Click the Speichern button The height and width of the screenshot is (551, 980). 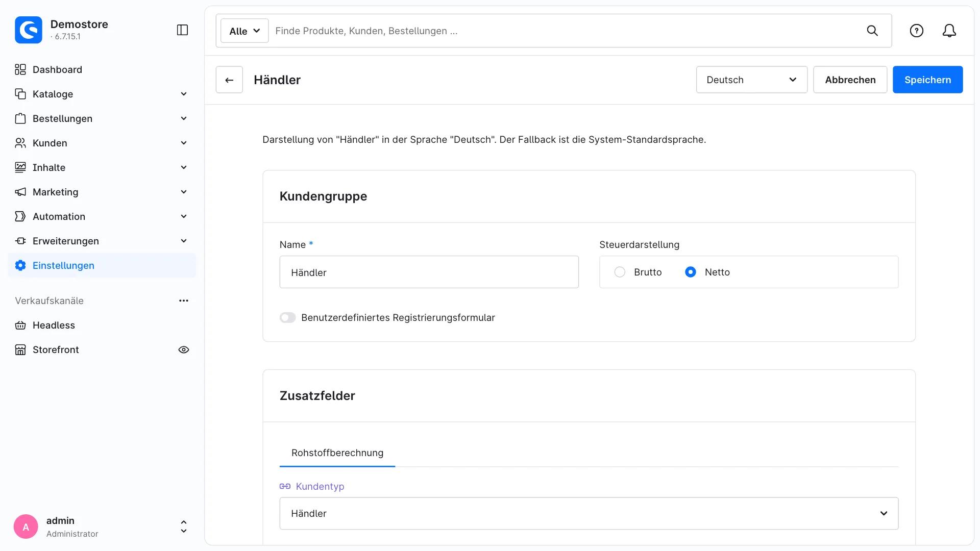[x=927, y=80]
